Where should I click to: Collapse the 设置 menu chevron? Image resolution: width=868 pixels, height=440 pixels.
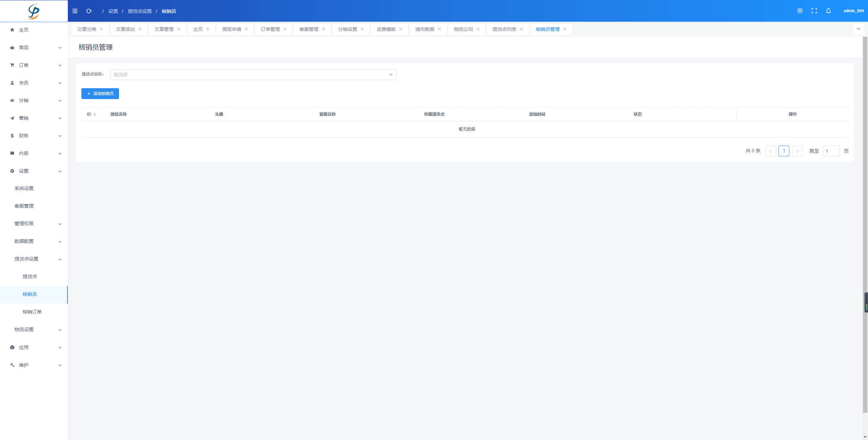[x=60, y=171]
